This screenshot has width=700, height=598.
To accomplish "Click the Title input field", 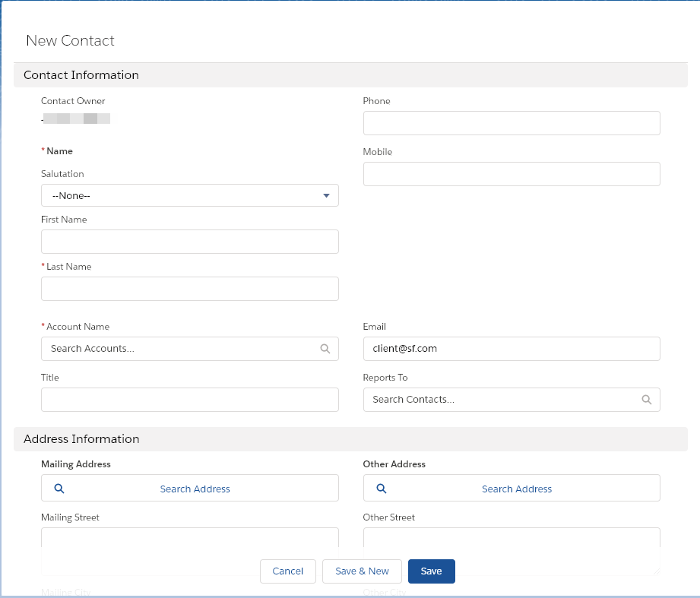I will [x=189, y=400].
